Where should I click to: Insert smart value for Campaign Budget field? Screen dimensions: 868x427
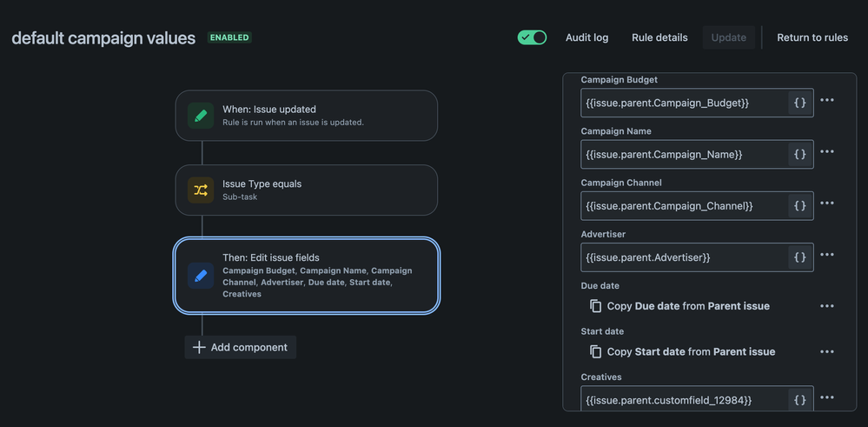(x=800, y=103)
